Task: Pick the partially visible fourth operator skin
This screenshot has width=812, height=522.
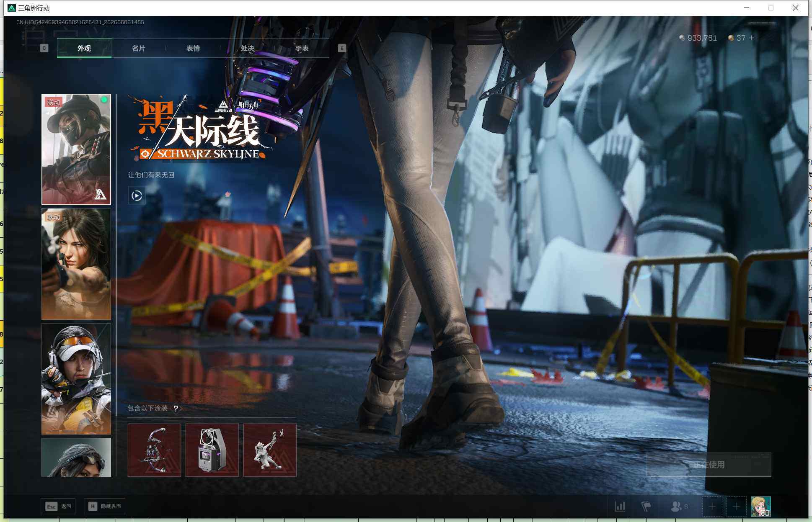Action: tap(76, 457)
